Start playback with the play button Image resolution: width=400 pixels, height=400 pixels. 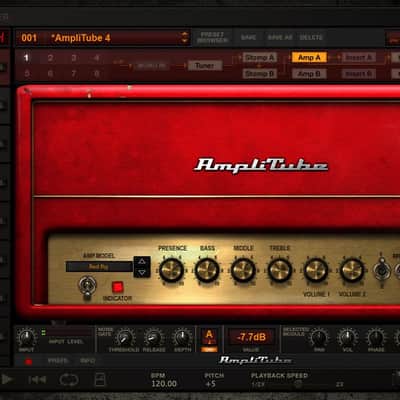coord(7,379)
